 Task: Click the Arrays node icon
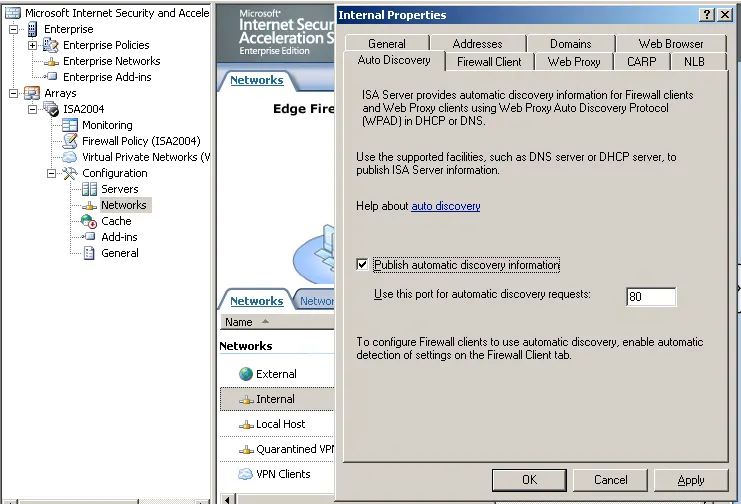32,93
